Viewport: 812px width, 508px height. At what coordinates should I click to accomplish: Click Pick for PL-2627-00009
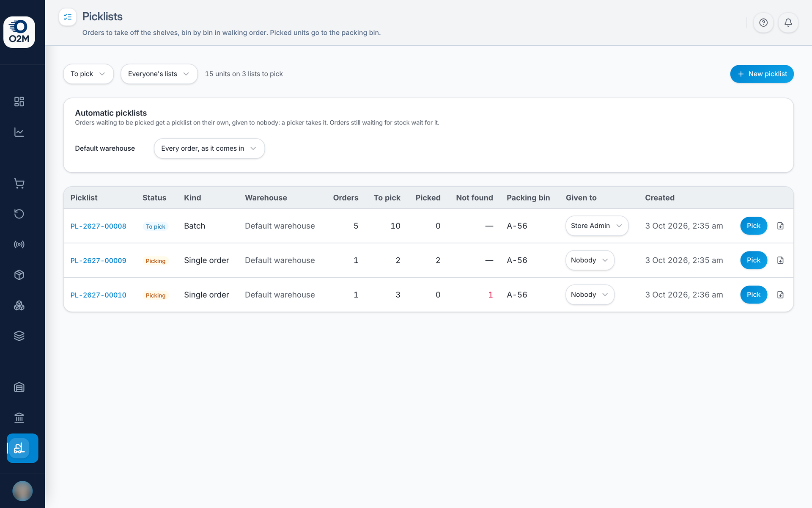(x=754, y=260)
